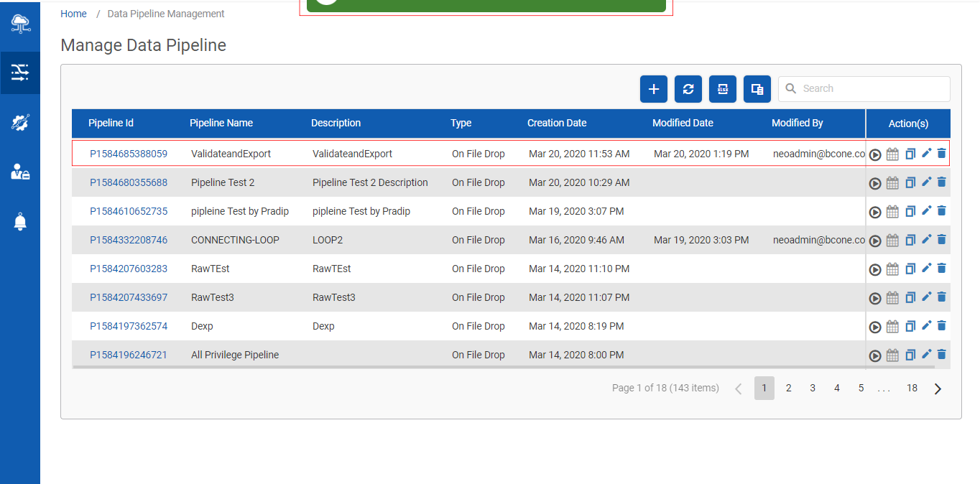
Task: Refresh the pipeline list
Action: (x=688, y=89)
